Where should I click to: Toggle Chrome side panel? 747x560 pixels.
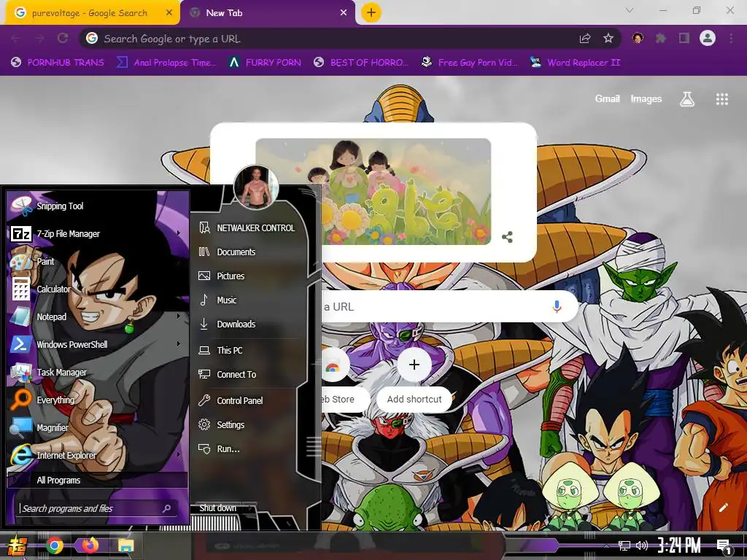click(684, 38)
